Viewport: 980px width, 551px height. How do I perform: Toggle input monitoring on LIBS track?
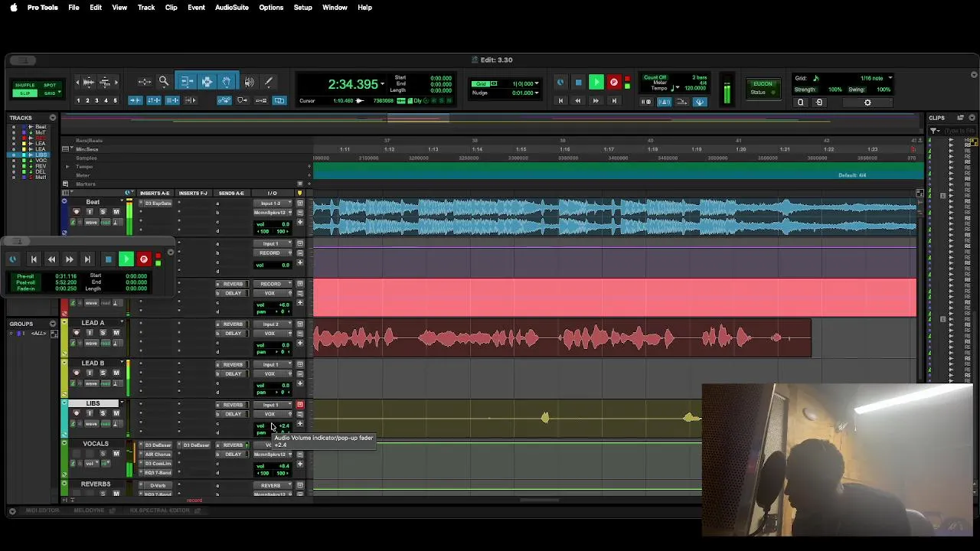[x=90, y=413]
